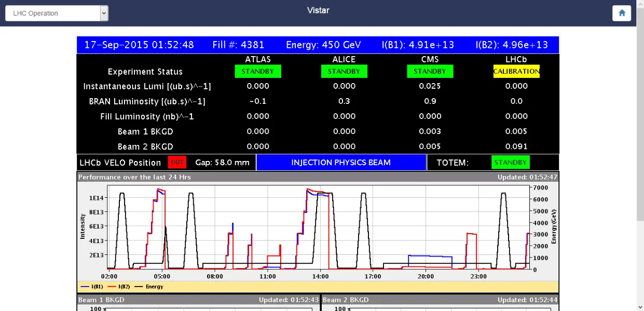Click Beam 1 BKGD Updated: 01:52:43 timestamp
644x311 pixels.
click(289, 300)
